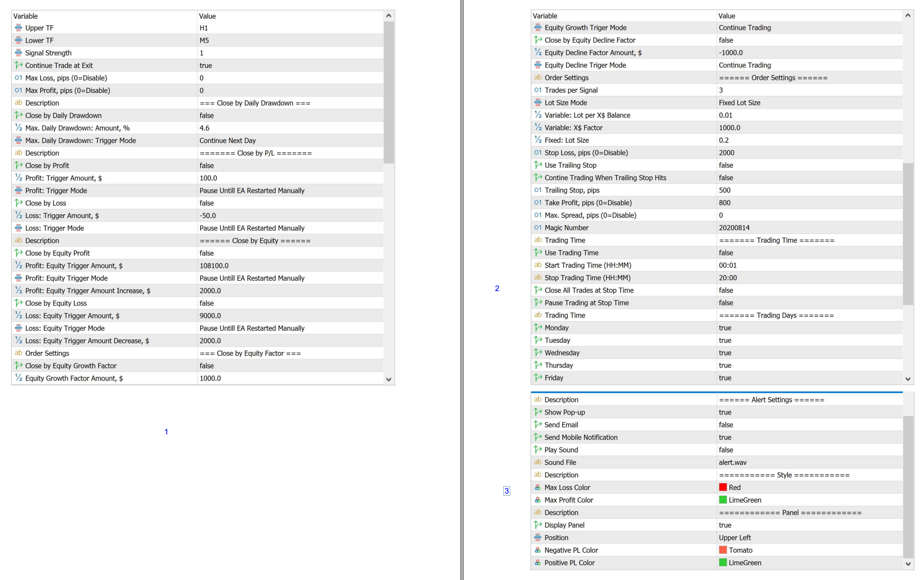Screen dimensions: 924x580
Task: Click the ab string icon beside Sound File
Action: point(538,462)
